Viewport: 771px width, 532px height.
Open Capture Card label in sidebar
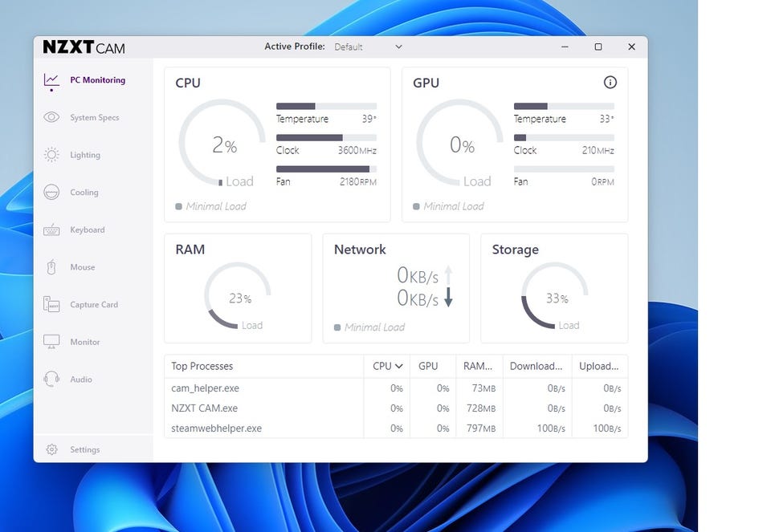[94, 304]
